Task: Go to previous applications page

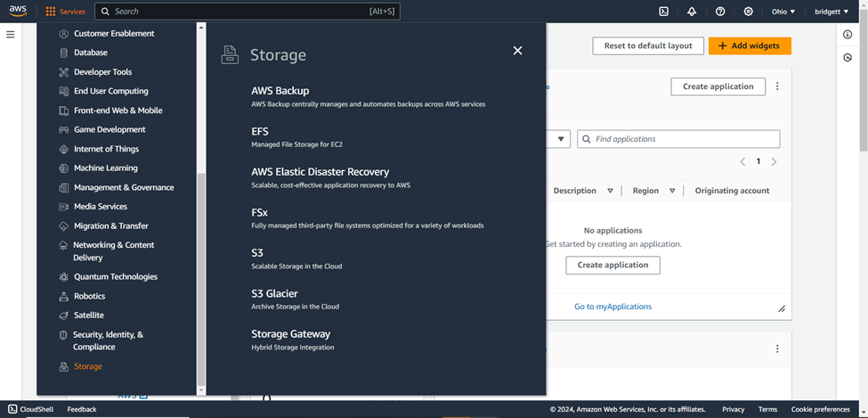Action: coord(742,162)
